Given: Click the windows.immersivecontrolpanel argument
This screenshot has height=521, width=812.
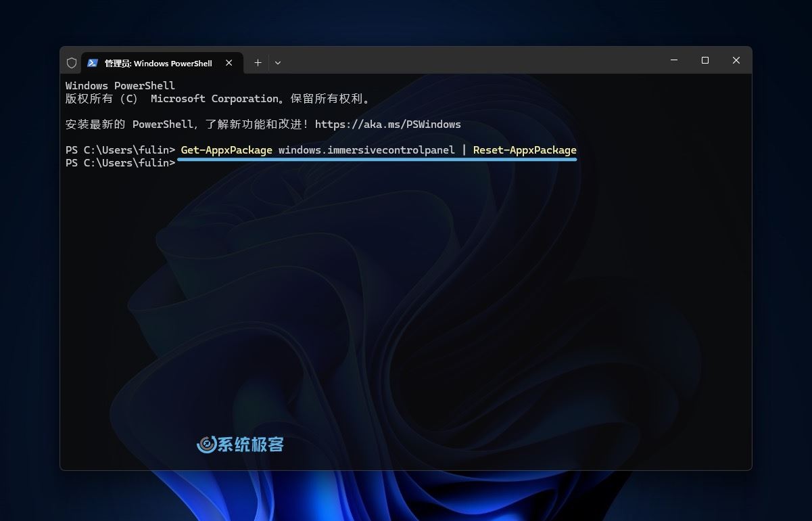Looking at the screenshot, I should point(366,150).
